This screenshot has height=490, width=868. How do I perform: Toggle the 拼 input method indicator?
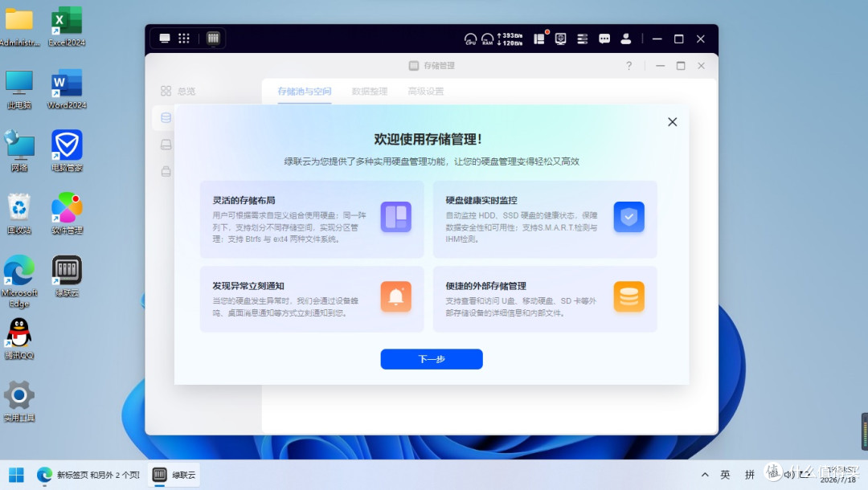pyautogui.click(x=750, y=475)
